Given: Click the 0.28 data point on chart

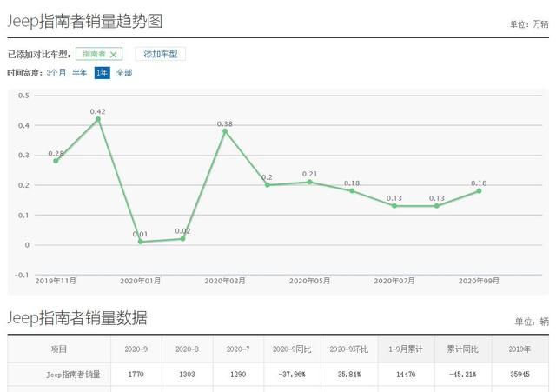Looking at the screenshot, I should coord(56,161).
